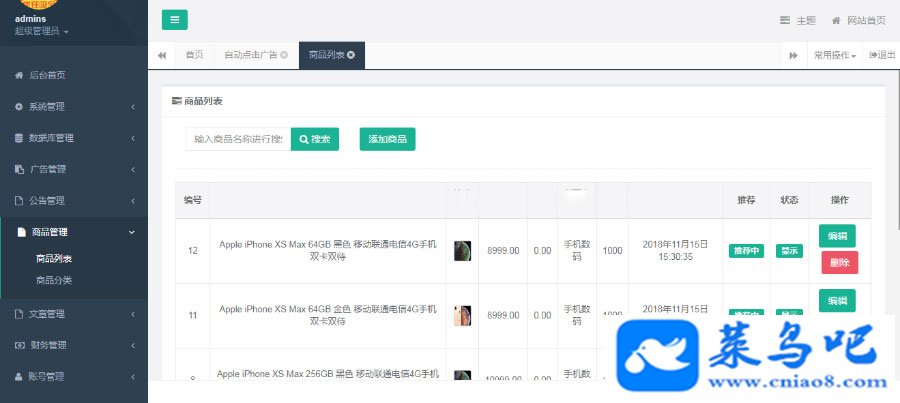Viewport: 900px width, 403px height.
Task: Close the 自动点击广告 tab
Action: tap(284, 55)
